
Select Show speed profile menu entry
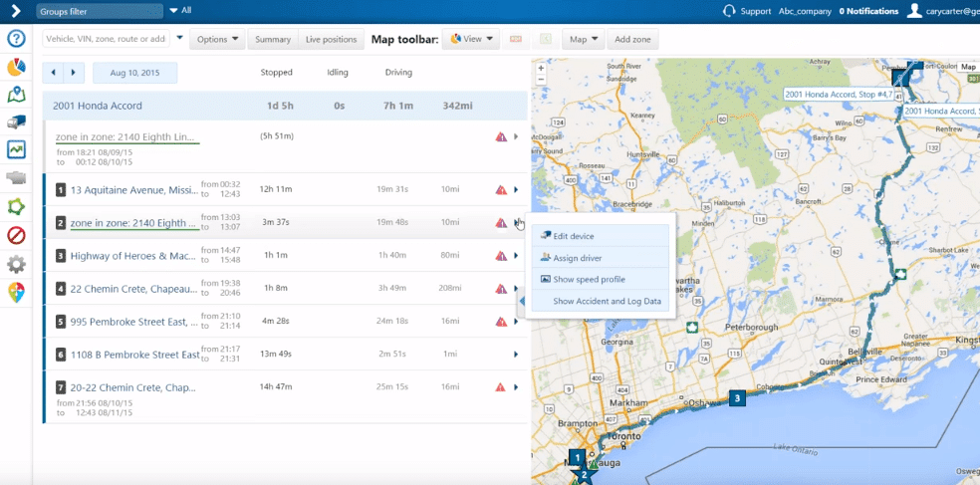pyautogui.click(x=601, y=280)
